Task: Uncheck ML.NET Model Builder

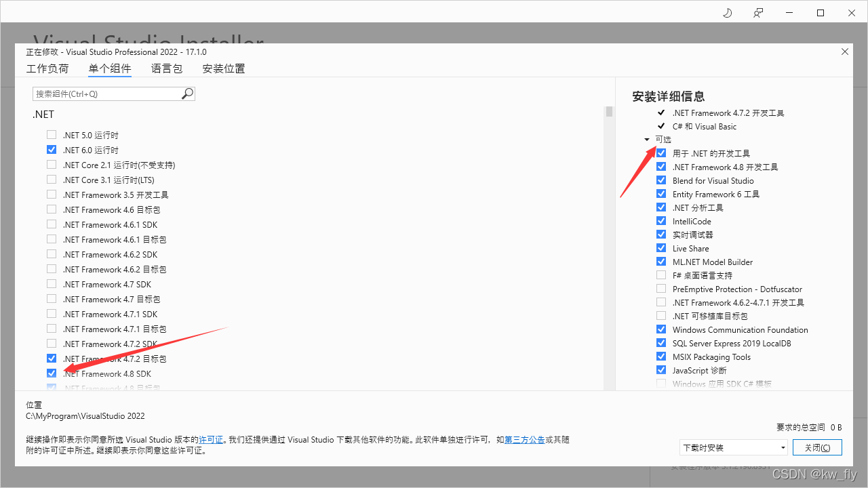Action: point(661,262)
